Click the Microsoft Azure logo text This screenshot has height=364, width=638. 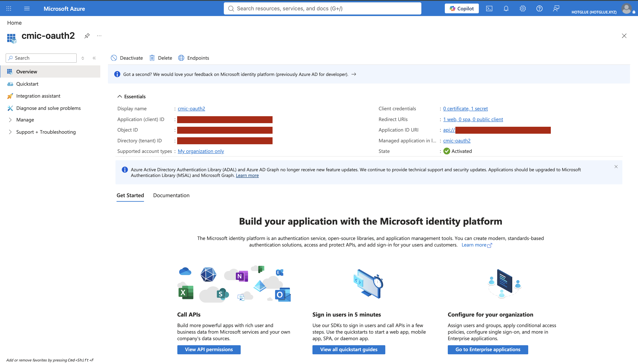[64, 8]
